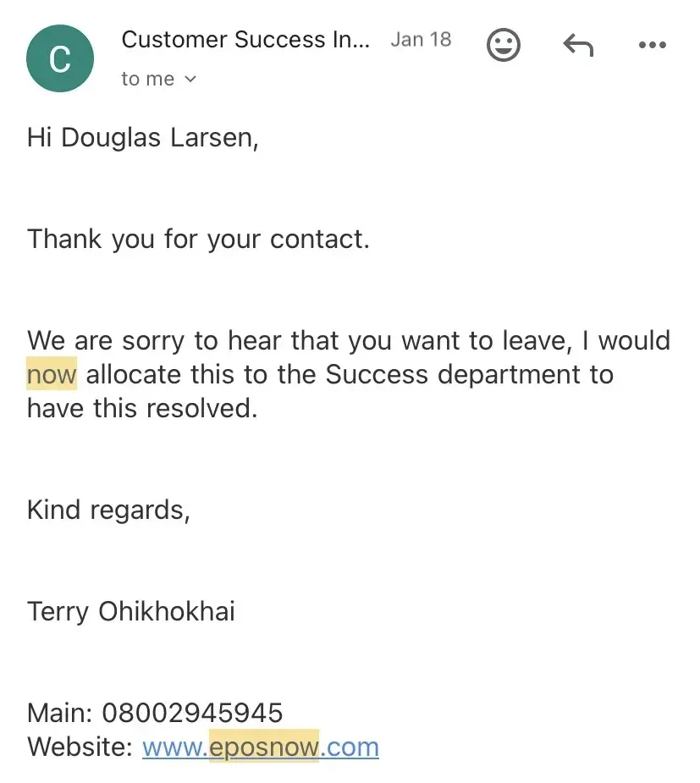Click the 'Kind regards,' sign-off
Viewport: 700px width, 783px height.
[108, 510]
